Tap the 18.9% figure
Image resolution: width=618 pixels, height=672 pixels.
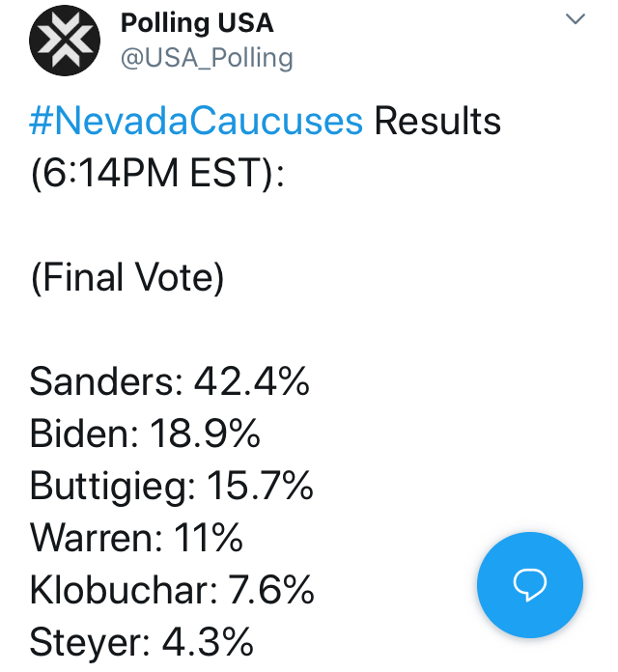[205, 434]
